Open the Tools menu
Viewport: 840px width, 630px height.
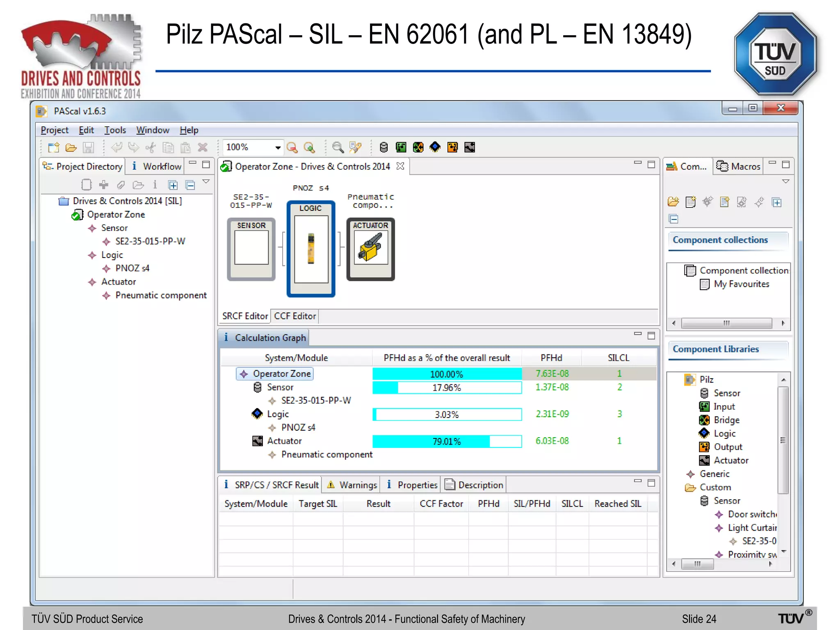click(115, 130)
